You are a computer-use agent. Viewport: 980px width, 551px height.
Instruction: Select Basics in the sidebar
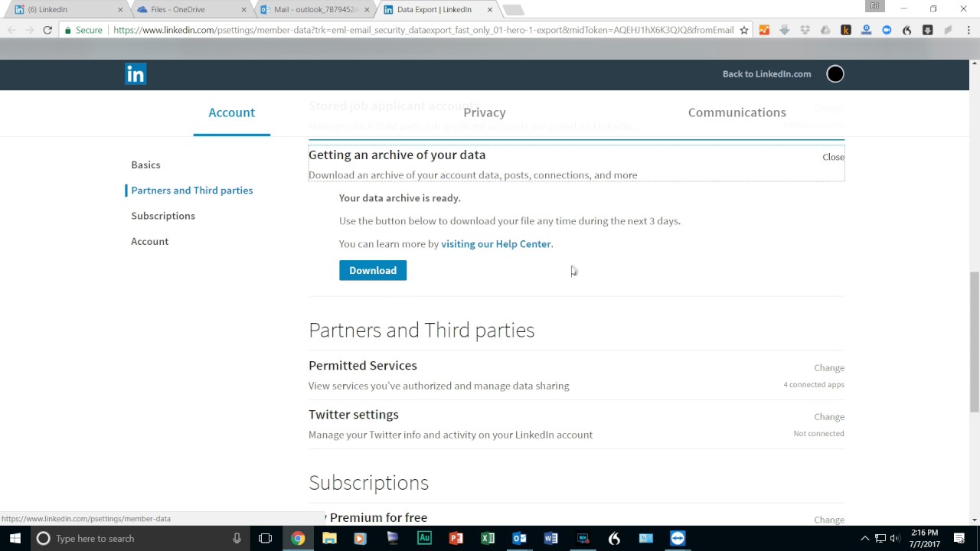[x=145, y=165]
